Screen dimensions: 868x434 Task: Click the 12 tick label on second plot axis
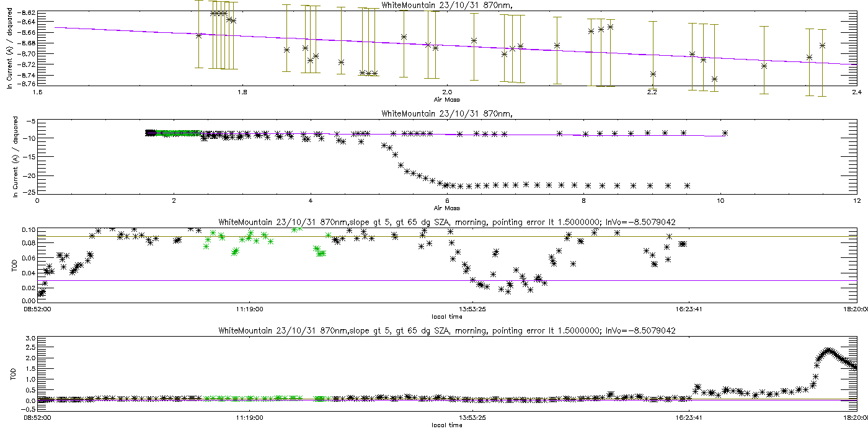click(856, 201)
